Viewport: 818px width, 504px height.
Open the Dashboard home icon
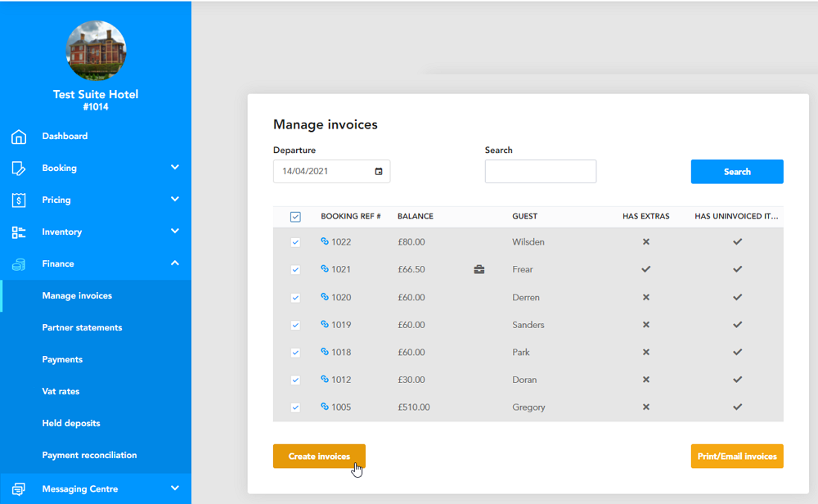click(x=18, y=136)
